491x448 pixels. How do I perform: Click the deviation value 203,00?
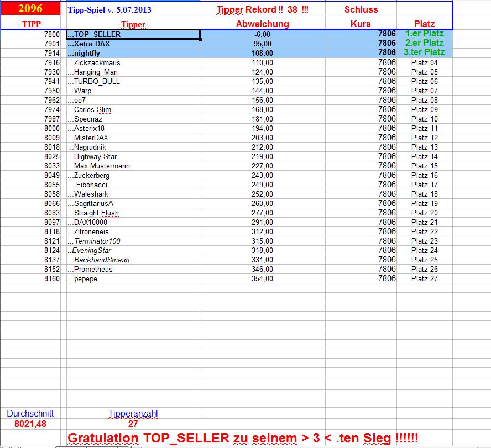pos(263,138)
